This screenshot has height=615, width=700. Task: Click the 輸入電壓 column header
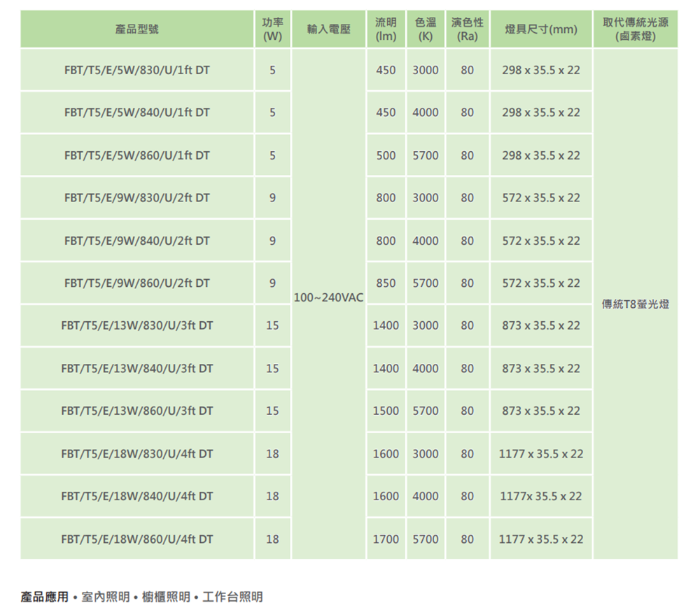click(x=328, y=29)
